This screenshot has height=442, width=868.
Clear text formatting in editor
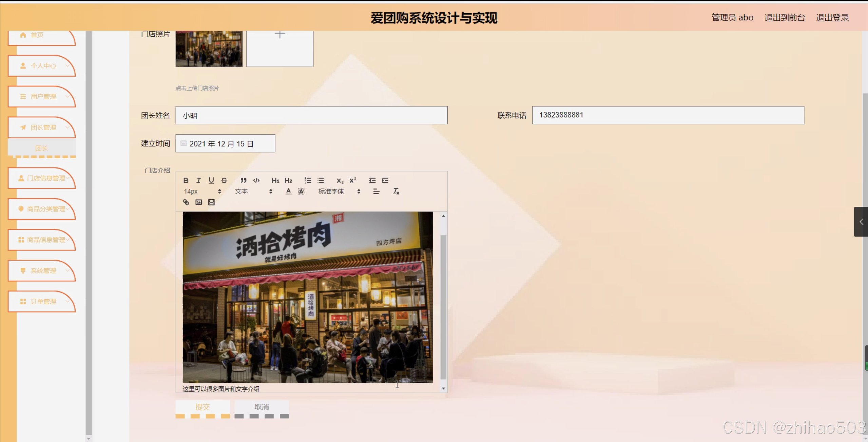(396, 192)
